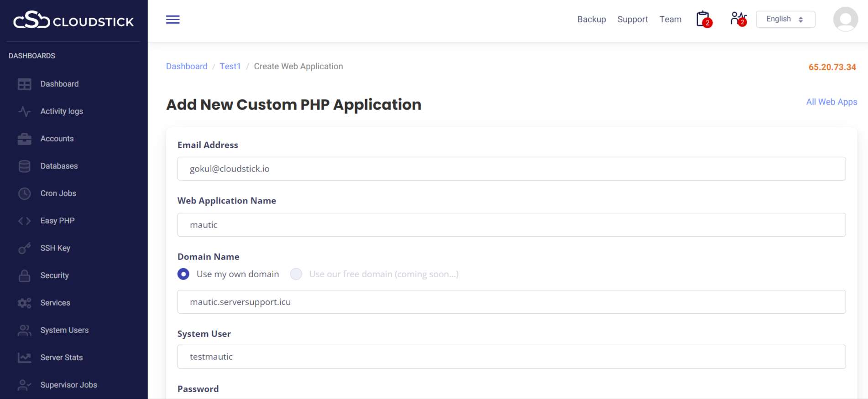
Task: Click the SSH Key icon in sidebar
Action: (25, 249)
